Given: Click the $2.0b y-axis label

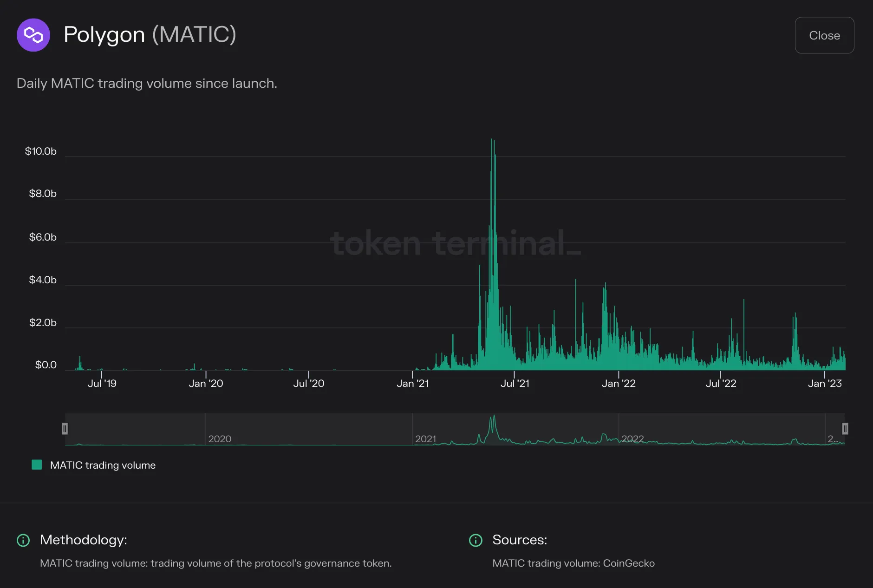Looking at the screenshot, I should (43, 323).
